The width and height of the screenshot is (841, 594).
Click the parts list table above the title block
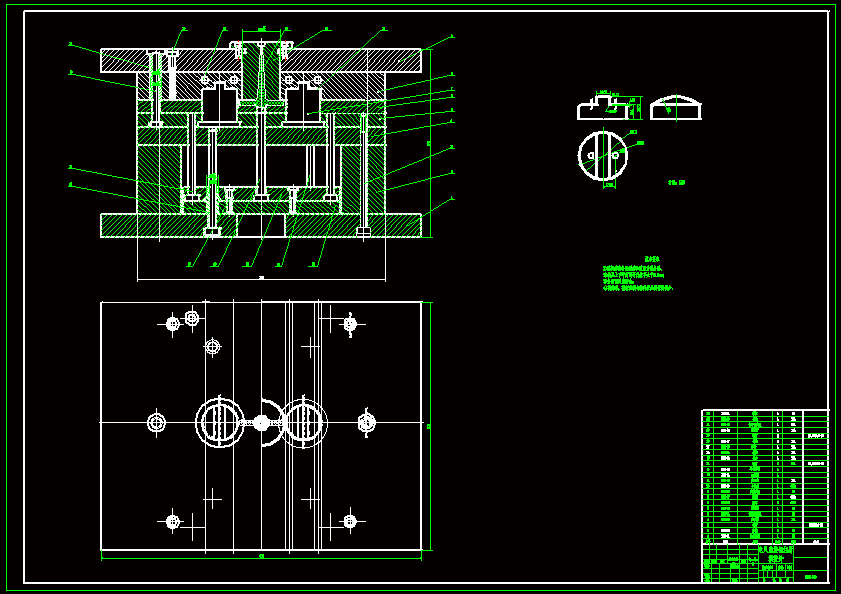click(765, 478)
